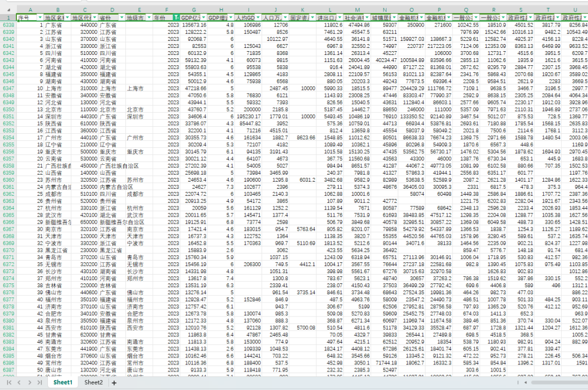Click region code 440000 for 广东省
Image resolution: width=588 pixels, height=390 pixels.
pos(85,25)
